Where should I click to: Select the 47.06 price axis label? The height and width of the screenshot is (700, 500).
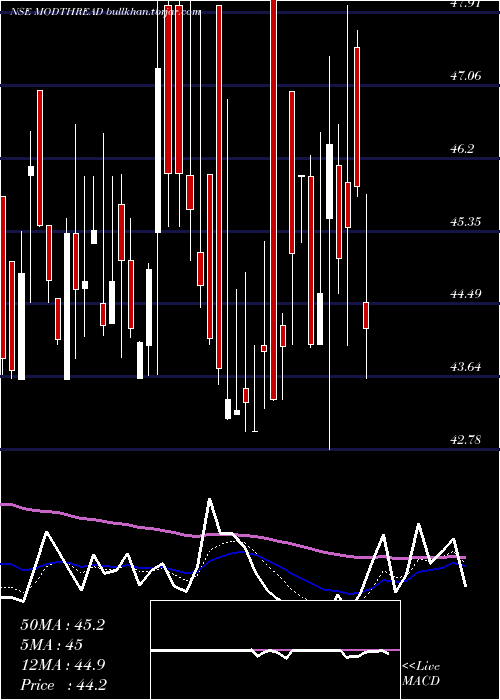(465, 76)
